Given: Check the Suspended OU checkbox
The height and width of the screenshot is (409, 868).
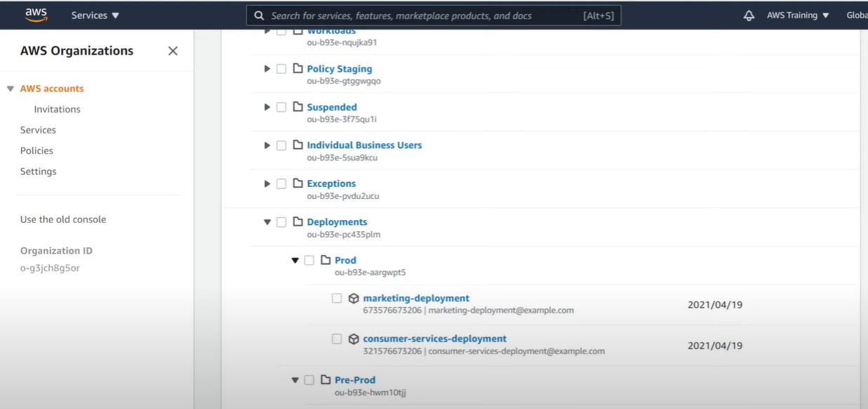Looking at the screenshot, I should point(281,108).
